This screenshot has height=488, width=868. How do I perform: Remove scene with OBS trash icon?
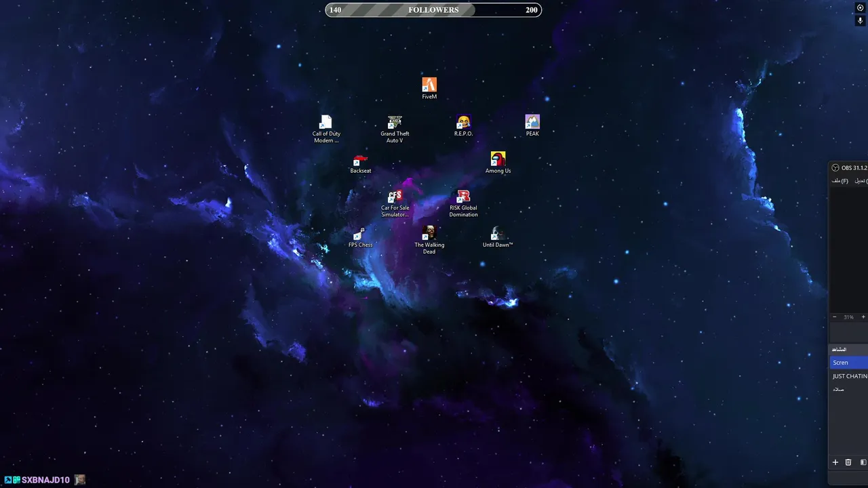[848, 462]
